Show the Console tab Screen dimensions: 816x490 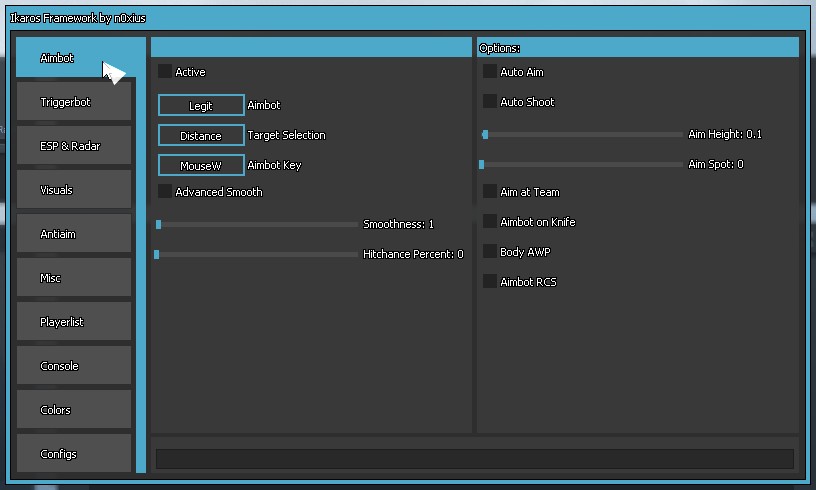tap(74, 366)
